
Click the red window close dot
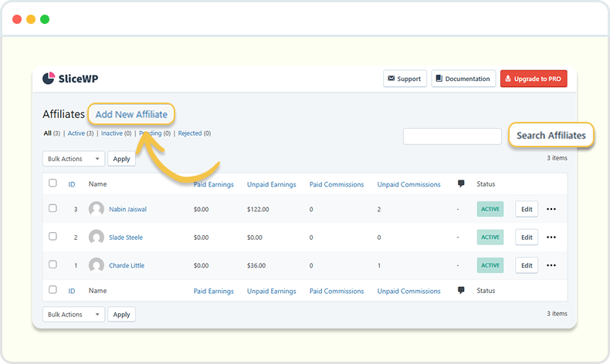coord(17,19)
